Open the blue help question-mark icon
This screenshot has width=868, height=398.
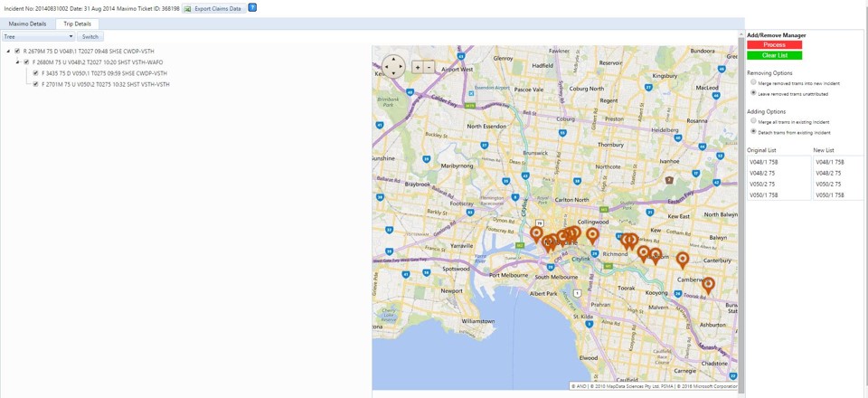click(x=252, y=8)
